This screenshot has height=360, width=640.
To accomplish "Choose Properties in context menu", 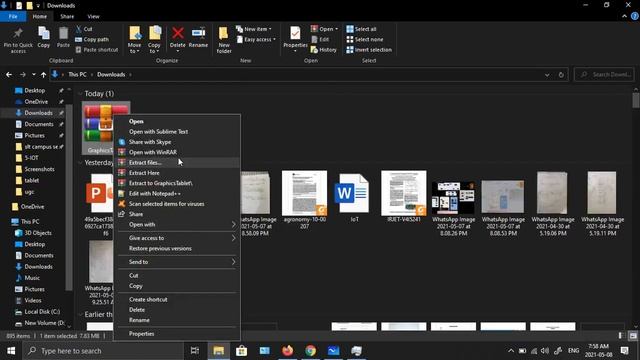I will click(x=177, y=334).
